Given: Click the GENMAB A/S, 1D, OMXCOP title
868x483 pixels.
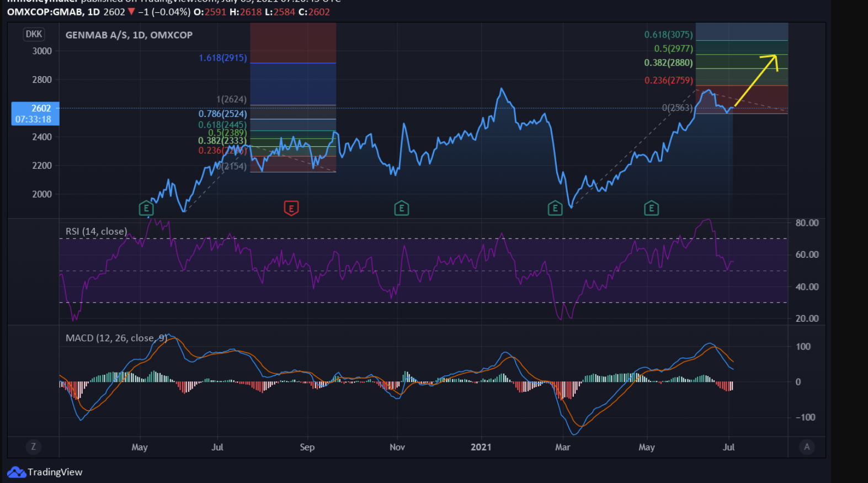Looking at the screenshot, I should [129, 35].
